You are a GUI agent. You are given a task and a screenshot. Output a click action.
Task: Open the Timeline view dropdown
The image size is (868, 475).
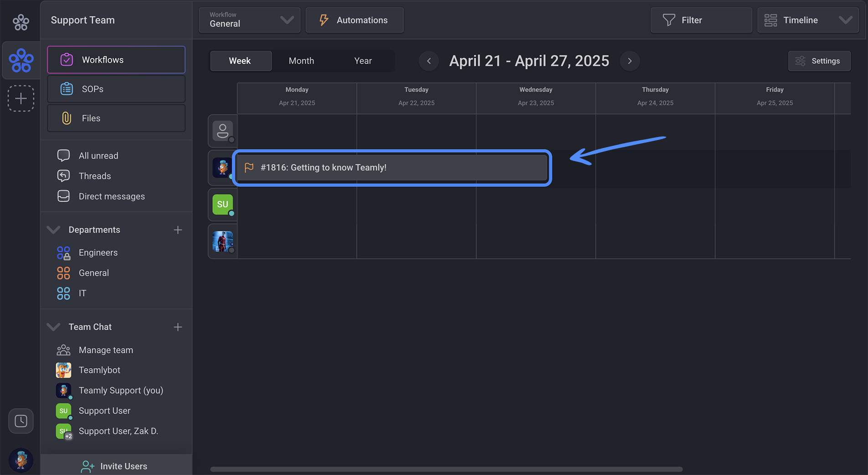(808, 20)
